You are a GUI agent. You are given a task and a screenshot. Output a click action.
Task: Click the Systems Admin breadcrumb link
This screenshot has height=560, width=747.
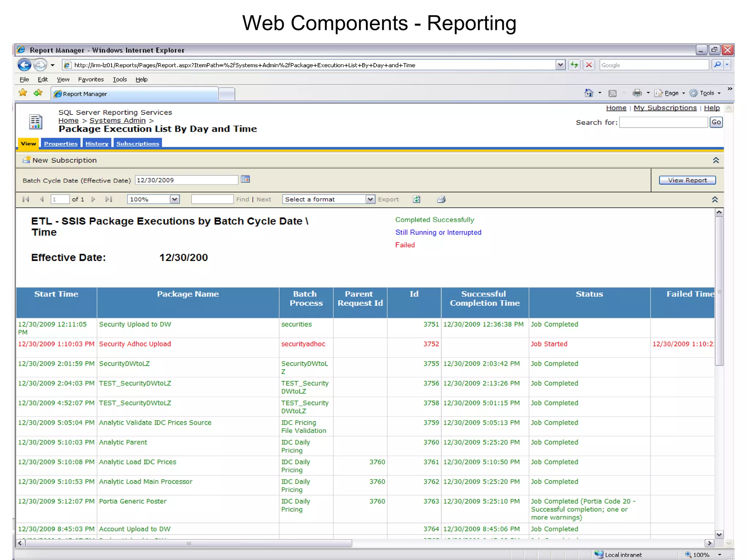click(x=117, y=120)
